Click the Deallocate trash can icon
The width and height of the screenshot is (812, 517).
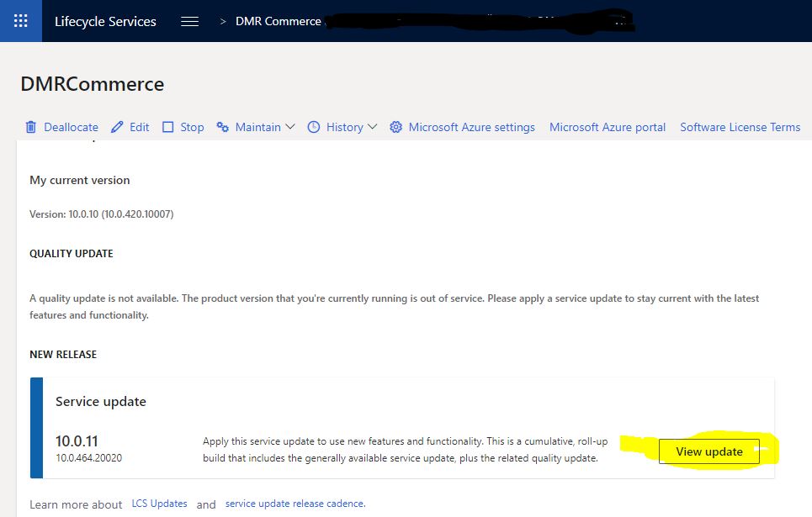coord(31,127)
